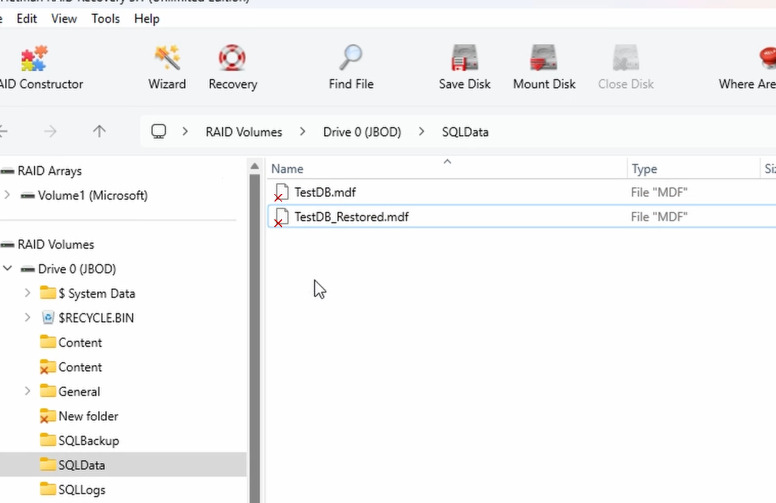Select the TestDB_Restored.mdf file
This screenshot has height=503, width=776.
(351, 217)
